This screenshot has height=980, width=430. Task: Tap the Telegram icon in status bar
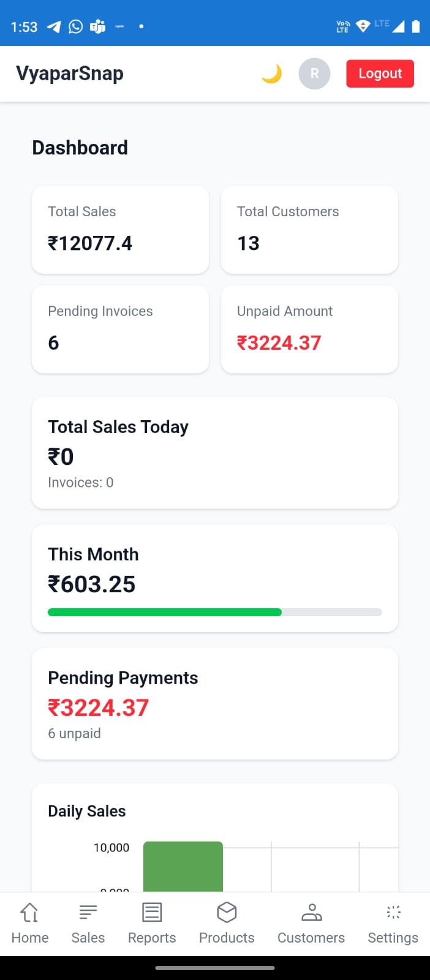point(53,26)
